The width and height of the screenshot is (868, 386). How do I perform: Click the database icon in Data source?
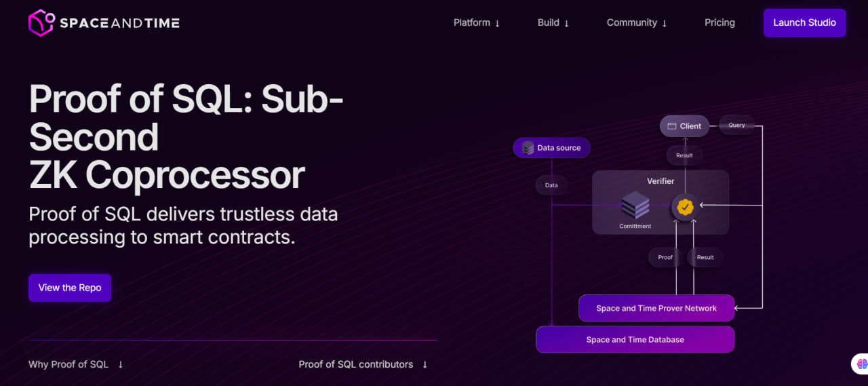pyautogui.click(x=528, y=148)
